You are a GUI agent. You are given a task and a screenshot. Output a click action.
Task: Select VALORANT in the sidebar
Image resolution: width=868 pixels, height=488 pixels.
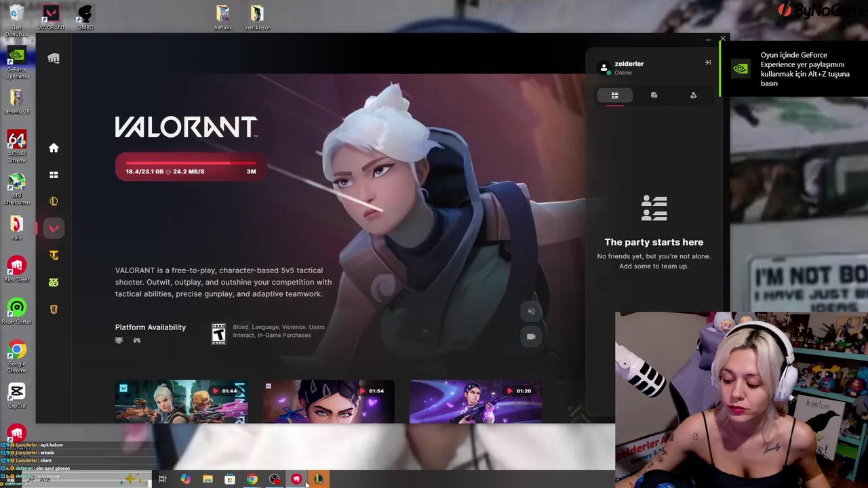(x=54, y=228)
